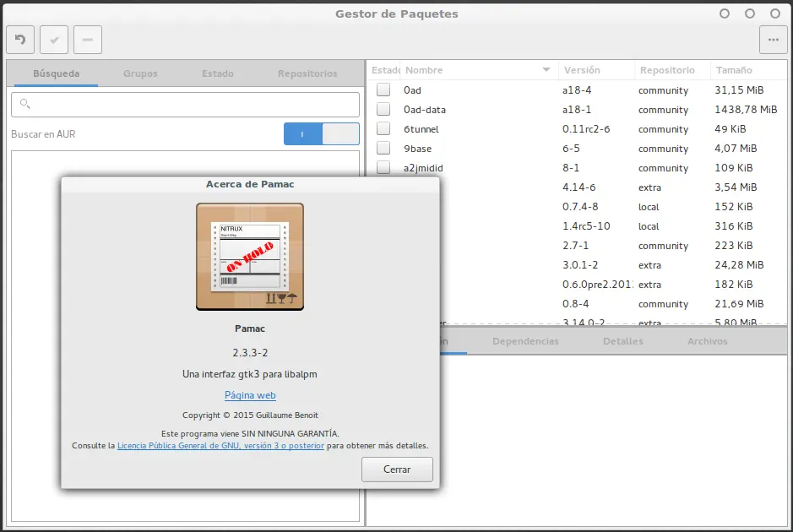This screenshot has height=532, width=793.
Task: Select the a2jmidid package name
Action: point(423,168)
